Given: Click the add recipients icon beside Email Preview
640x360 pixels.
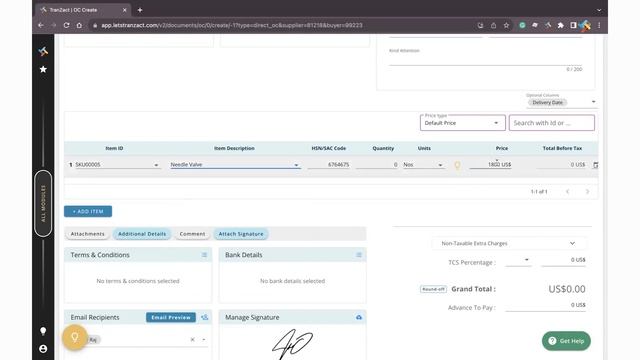Looking at the screenshot, I should [x=204, y=317].
